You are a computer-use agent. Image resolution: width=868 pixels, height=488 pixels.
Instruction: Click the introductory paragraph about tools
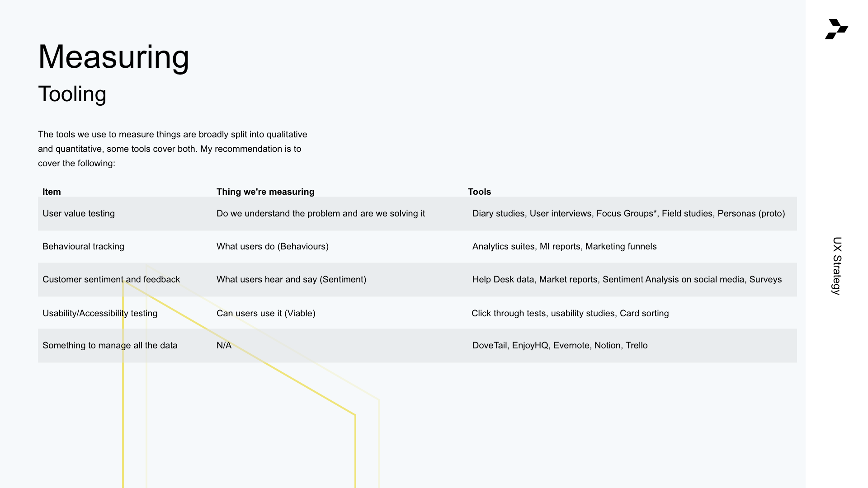172,149
